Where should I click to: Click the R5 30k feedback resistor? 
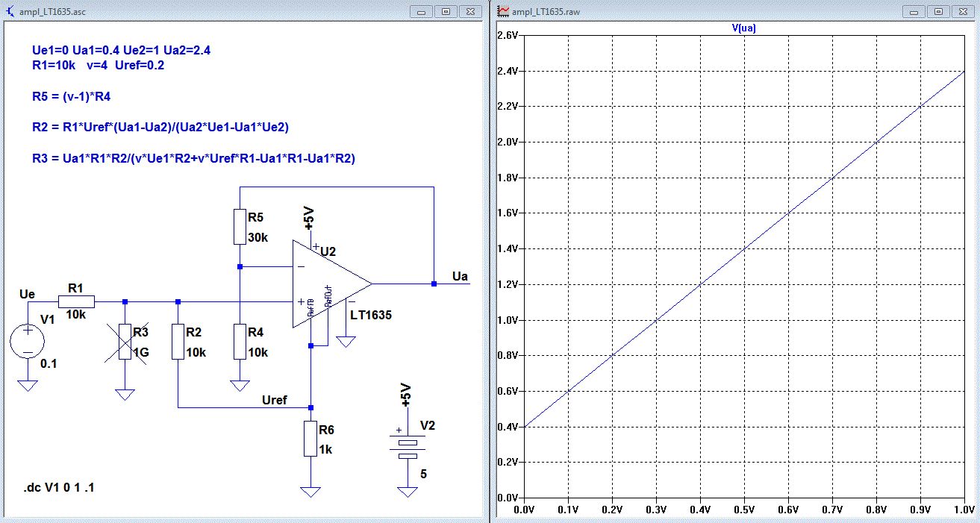click(x=239, y=227)
